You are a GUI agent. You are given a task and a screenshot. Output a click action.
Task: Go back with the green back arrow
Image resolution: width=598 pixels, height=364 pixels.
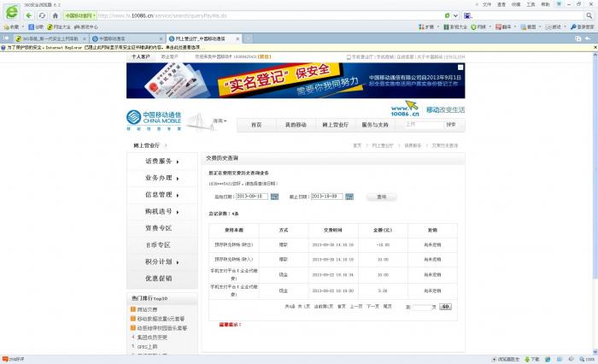coord(28,15)
